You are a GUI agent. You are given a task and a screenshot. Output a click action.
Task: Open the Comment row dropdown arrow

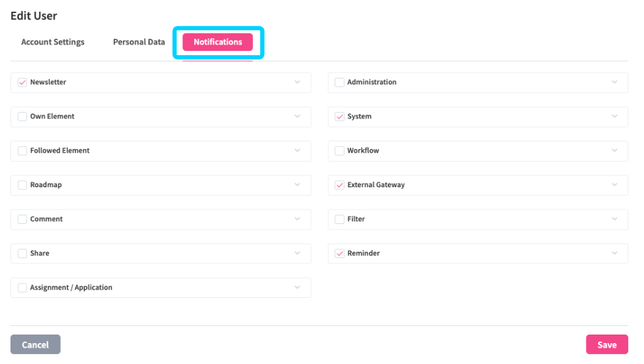[297, 219]
